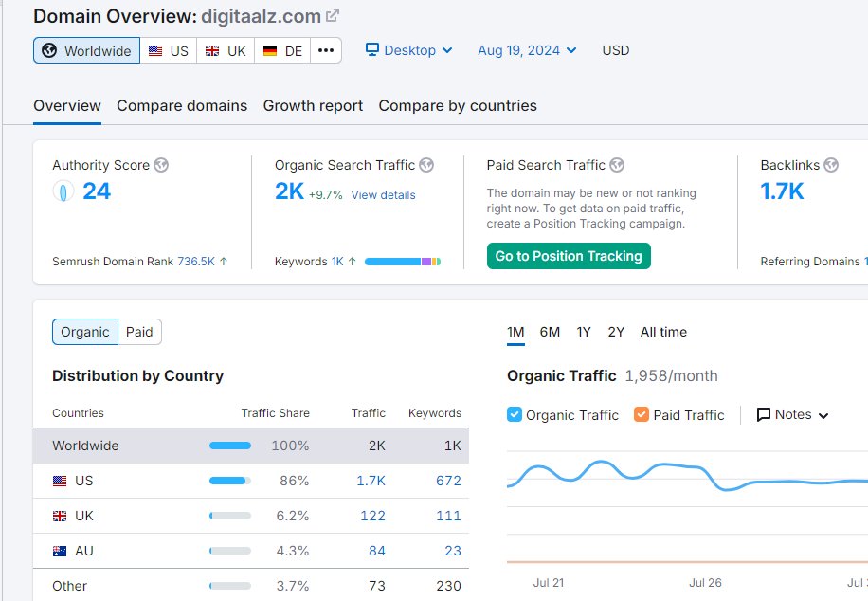Click UK traffic value 122
This screenshot has width=868, height=601.
coord(372,517)
